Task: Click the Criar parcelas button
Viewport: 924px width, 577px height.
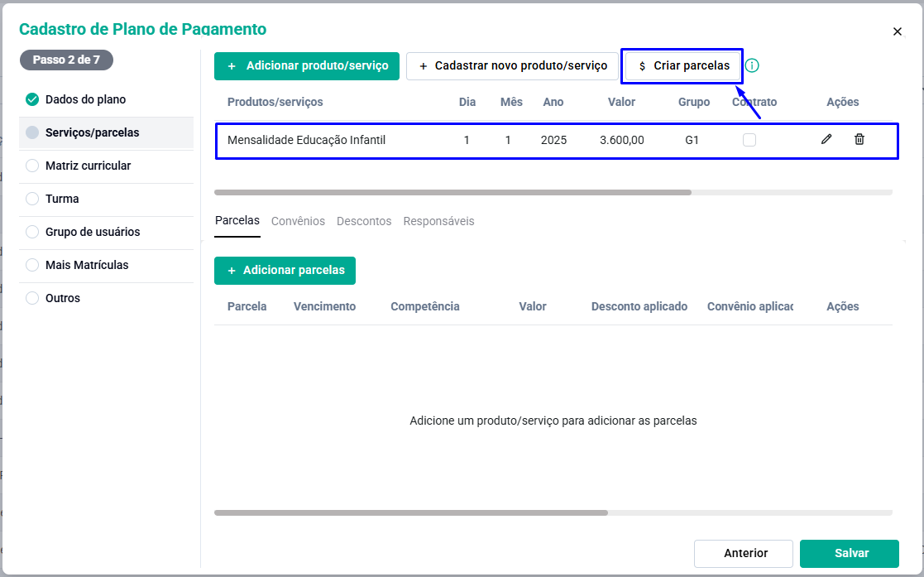Action: [x=683, y=66]
